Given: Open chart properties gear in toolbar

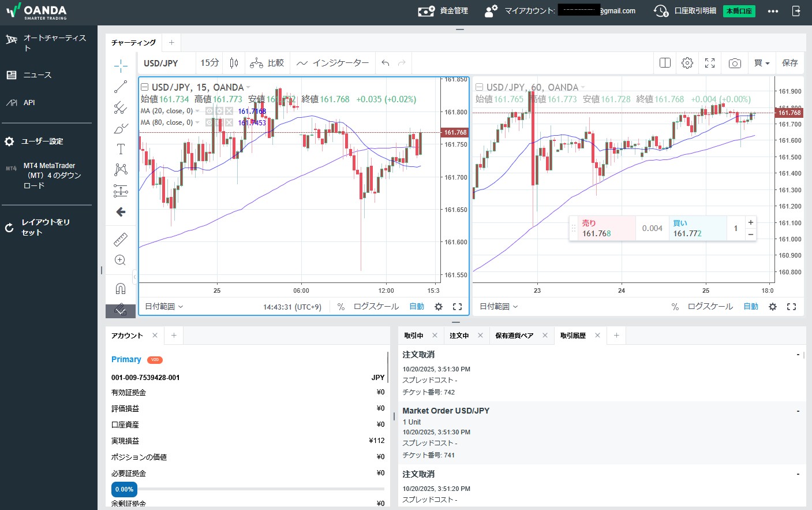Looking at the screenshot, I should 687,63.
